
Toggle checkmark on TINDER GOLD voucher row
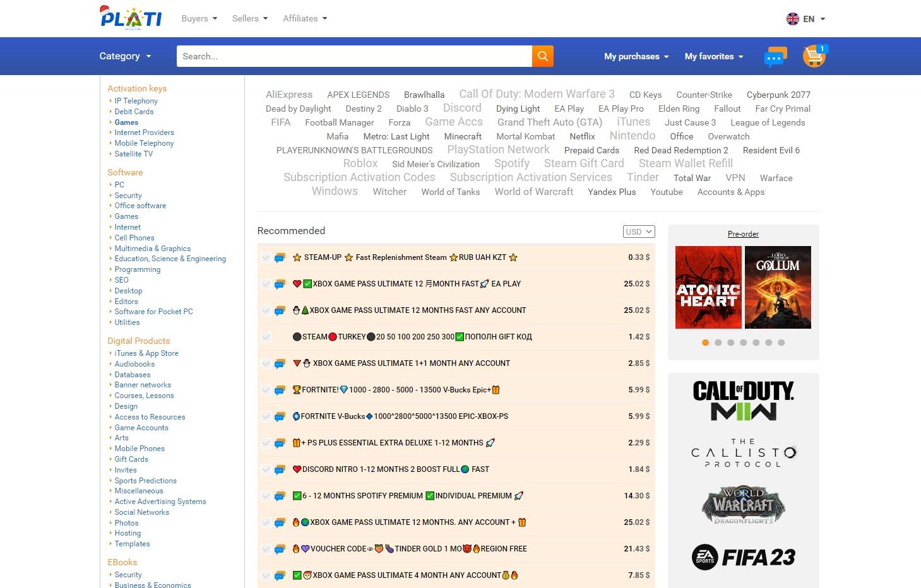(266, 549)
